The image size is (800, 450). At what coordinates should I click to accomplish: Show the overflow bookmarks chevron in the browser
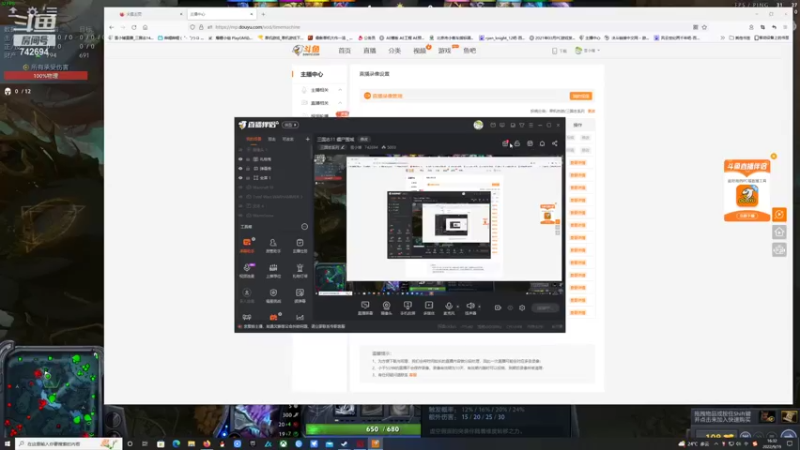(722, 38)
